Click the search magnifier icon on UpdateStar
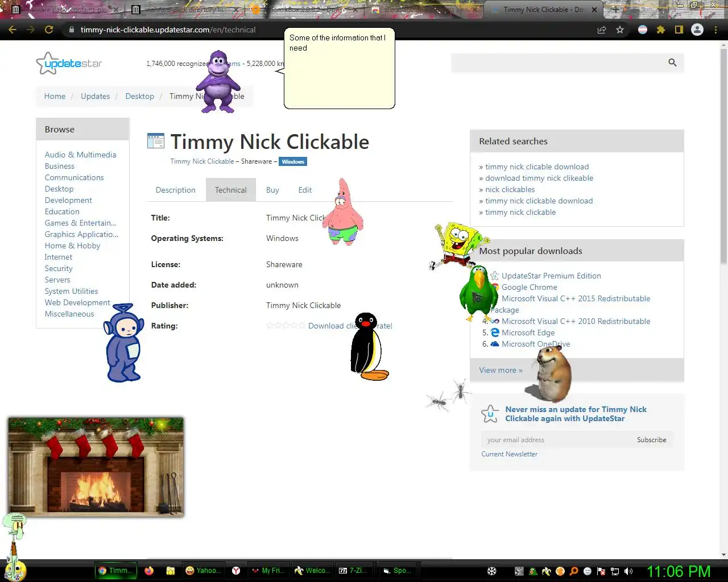Screen dimensions: 728x582 [x=672, y=63]
